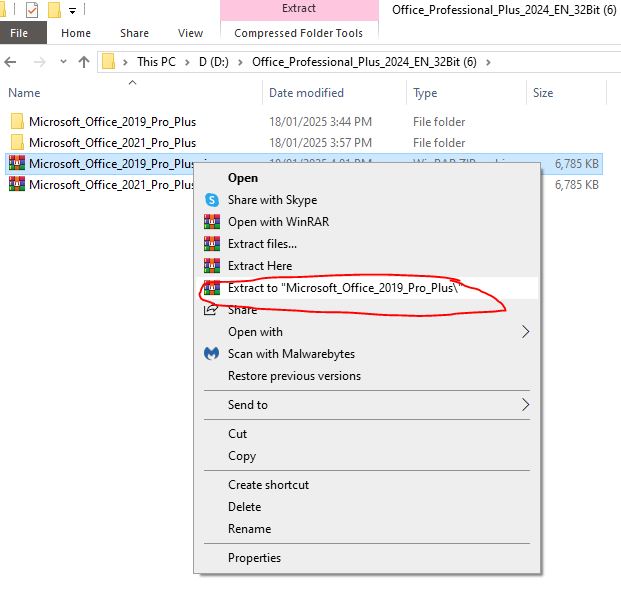621x590 pixels.
Task: Click the Malwarebytes icon in context menu
Action: tap(211, 353)
